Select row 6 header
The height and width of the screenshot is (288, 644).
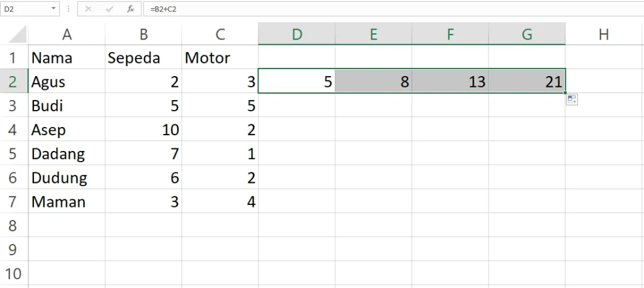14,177
